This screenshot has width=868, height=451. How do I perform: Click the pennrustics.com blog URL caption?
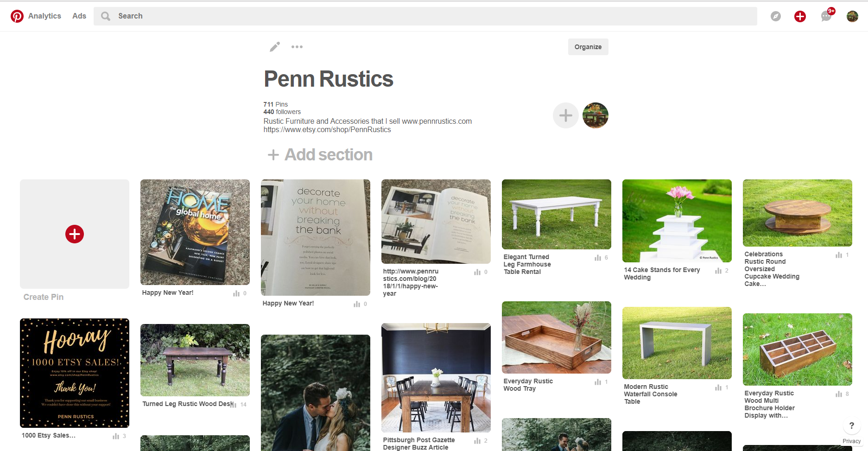click(411, 282)
